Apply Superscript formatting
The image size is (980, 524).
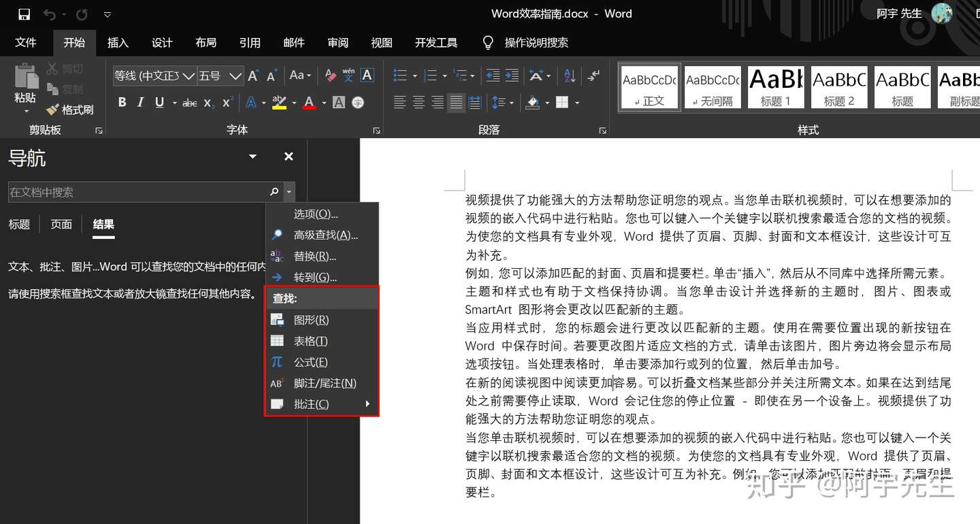coord(228,103)
